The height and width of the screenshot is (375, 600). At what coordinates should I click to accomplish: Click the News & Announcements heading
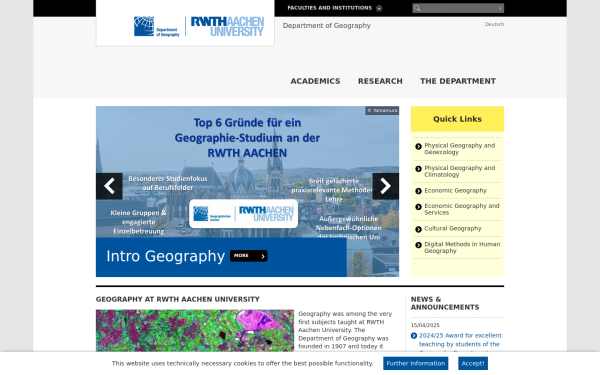(x=445, y=303)
